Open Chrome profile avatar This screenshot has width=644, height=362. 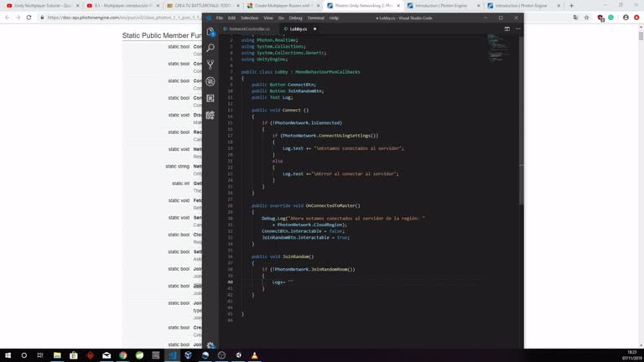pos(626,18)
